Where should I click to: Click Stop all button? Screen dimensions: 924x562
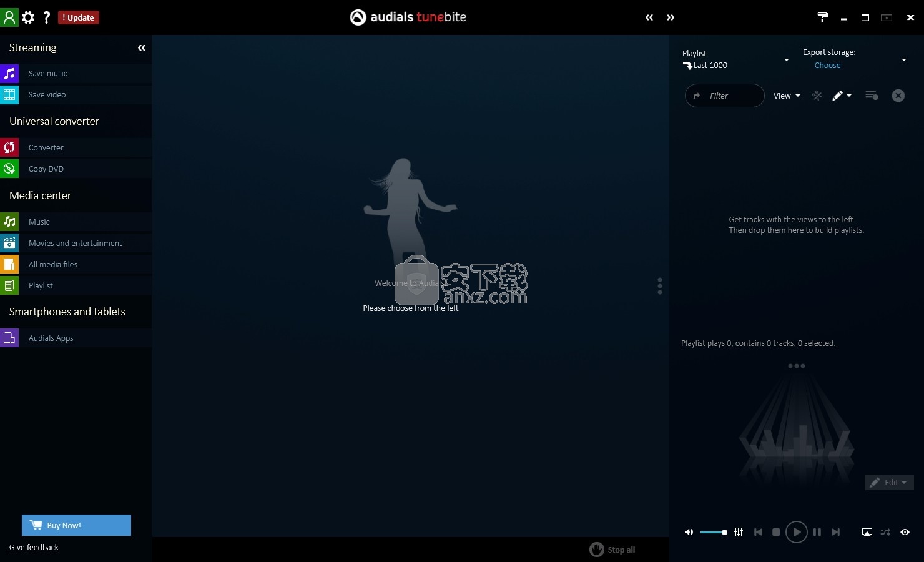(x=612, y=550)
